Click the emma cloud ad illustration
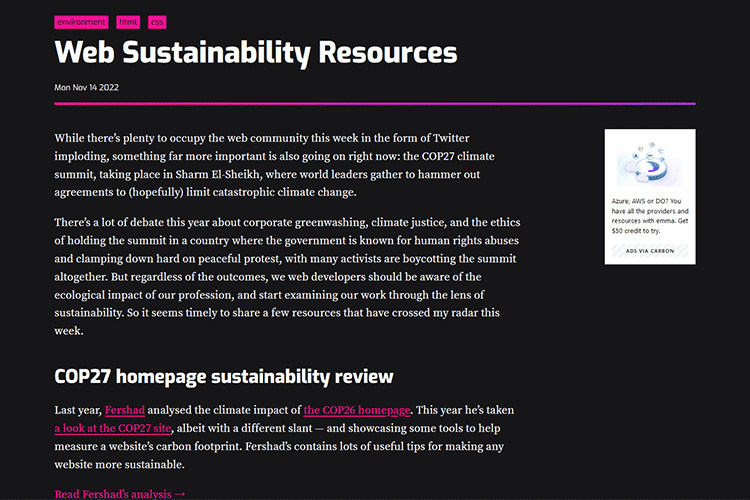The height and width of the screenshot is (500, 750). point(649,163)
